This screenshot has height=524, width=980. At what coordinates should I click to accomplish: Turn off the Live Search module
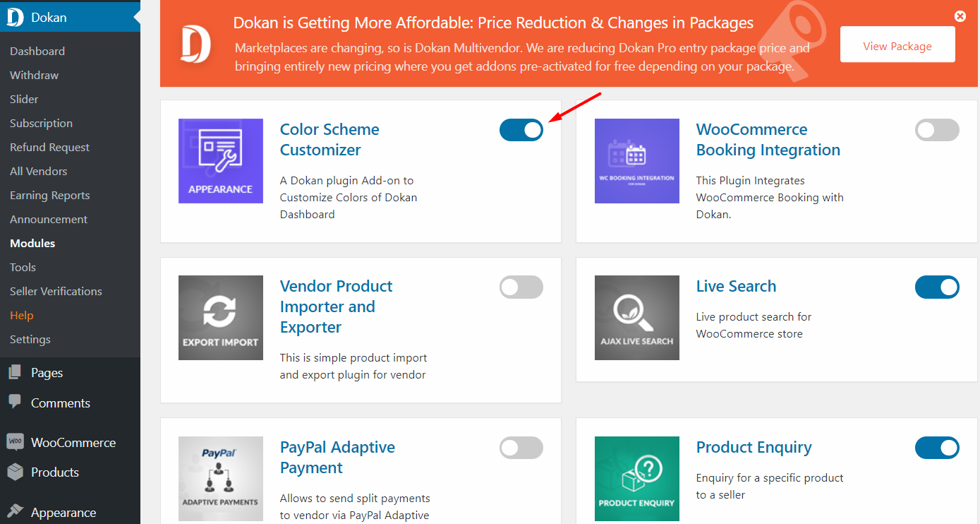tap(937, 287)
